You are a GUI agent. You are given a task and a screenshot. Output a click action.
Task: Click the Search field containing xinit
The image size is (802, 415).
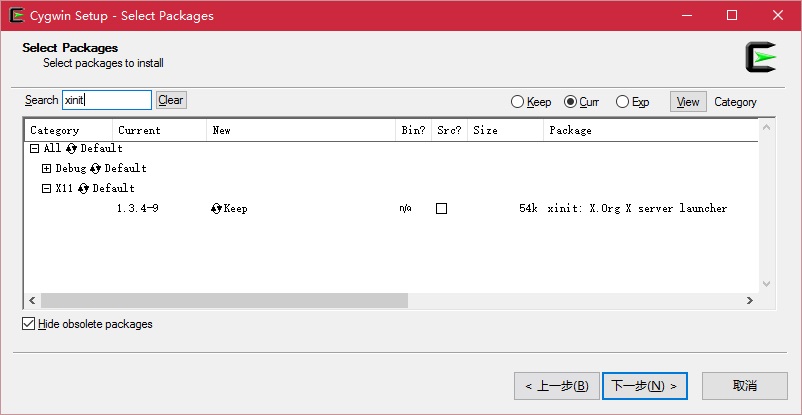107,100
